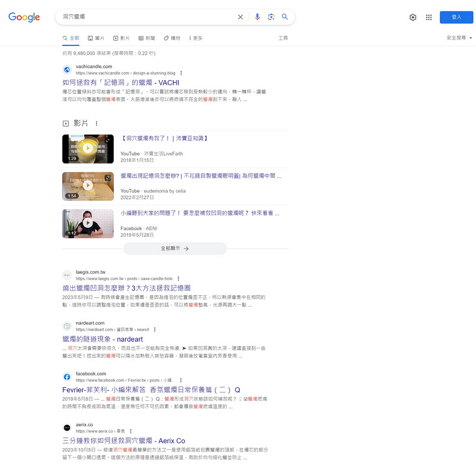Open the 工具 tools option
The height and width of the screenshot is (464, 476).
(x=283, y=38)
